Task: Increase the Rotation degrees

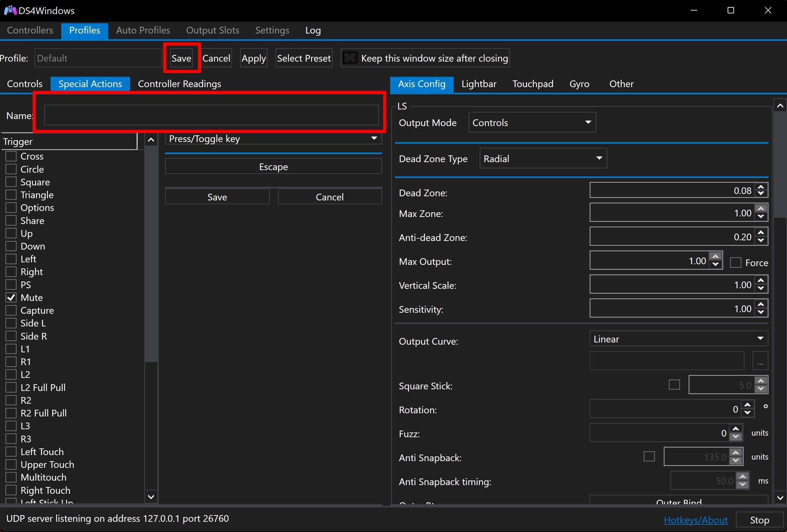Action: [747, 405]
